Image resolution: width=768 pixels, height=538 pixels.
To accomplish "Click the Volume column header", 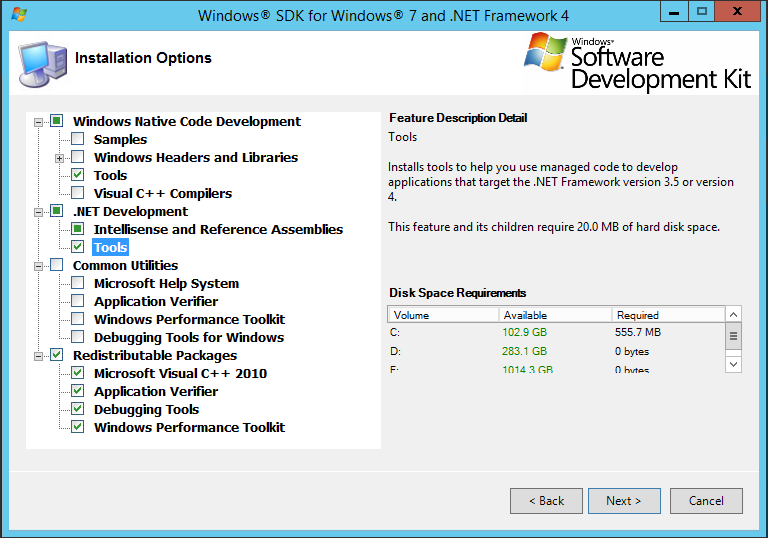I will [x=443, y=315].
